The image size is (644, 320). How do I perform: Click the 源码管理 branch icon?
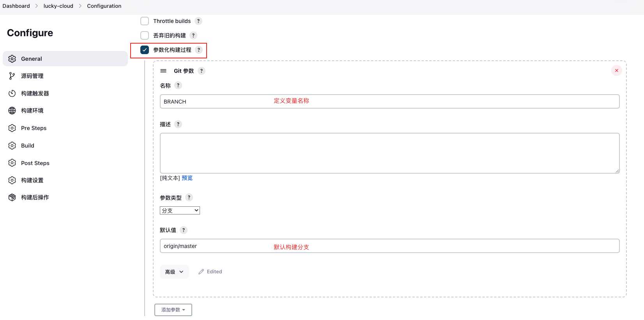(12, 76)
